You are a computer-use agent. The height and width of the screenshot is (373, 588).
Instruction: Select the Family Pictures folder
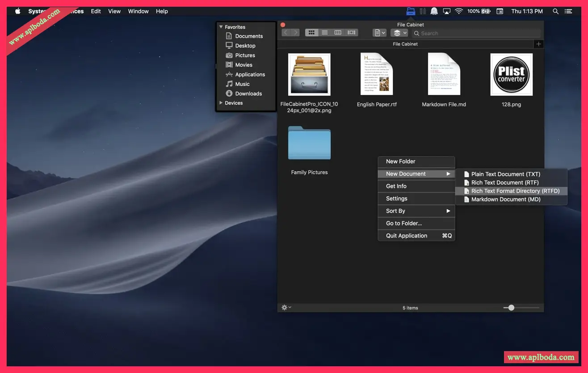309,143
